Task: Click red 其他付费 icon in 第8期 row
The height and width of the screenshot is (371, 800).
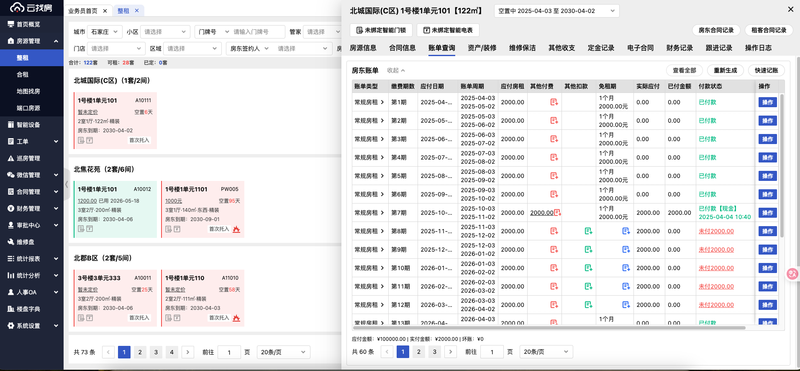Action: tap(554, 231)
